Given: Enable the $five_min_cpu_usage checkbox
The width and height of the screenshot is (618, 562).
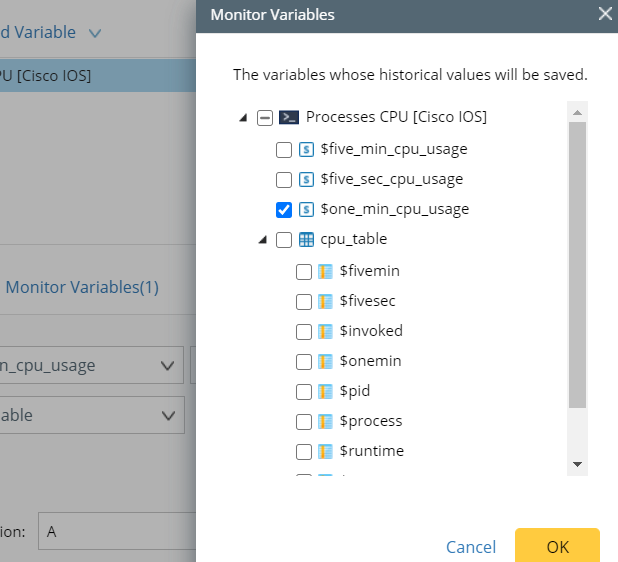Looking at the screenshot, I should point(284,150).
